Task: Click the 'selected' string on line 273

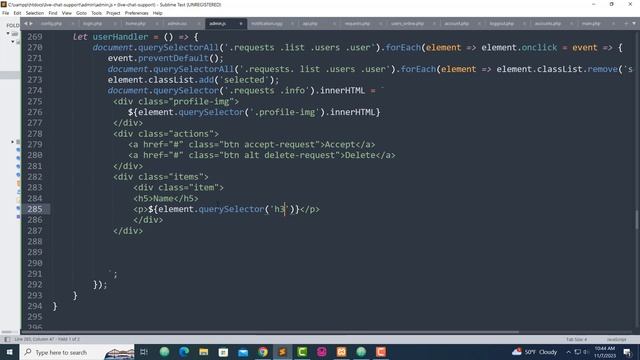Action: tap(244, 80)
